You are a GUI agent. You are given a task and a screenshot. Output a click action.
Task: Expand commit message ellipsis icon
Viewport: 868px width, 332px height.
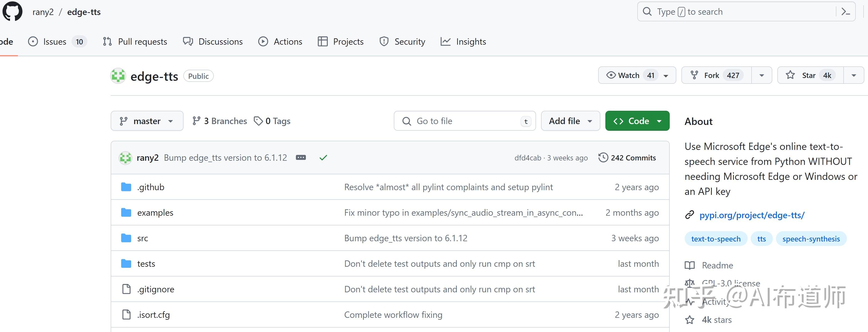301,158
